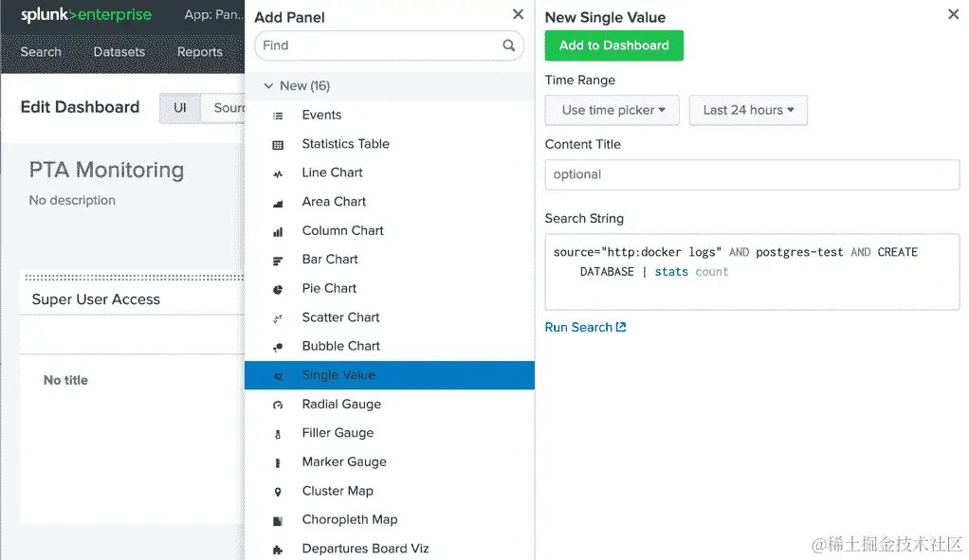Collapse the New (16) section
Screen dimensions: 969x560
[x=268, y=86]
